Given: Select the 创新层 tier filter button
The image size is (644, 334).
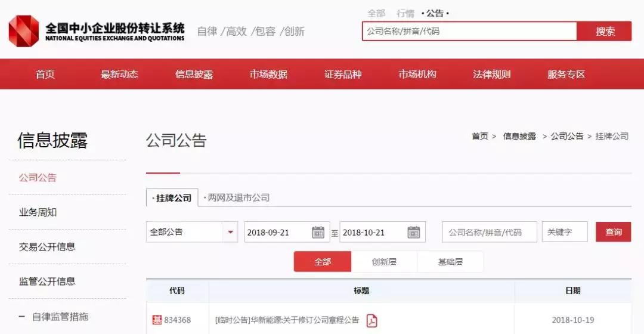Looking at the screenshot, I should pos(384,262).
